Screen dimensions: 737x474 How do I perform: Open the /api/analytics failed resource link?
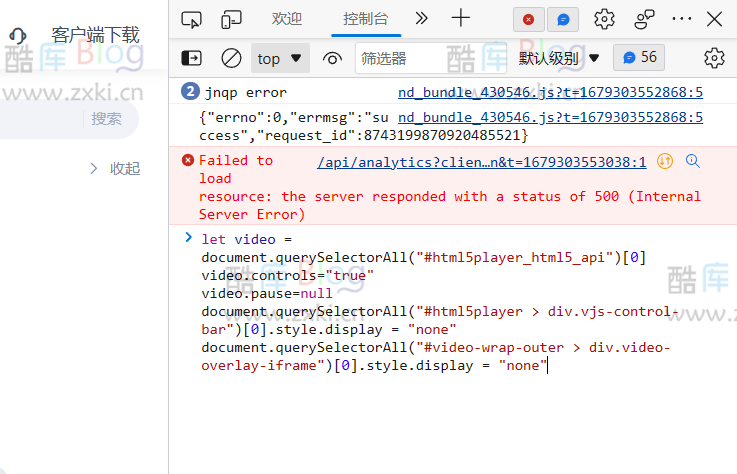pos(481,161)
